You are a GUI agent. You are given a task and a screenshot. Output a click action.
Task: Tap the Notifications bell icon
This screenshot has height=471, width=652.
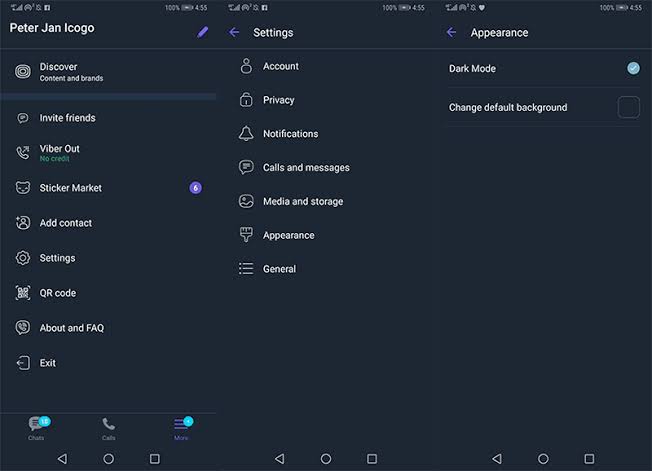(246, 133)
